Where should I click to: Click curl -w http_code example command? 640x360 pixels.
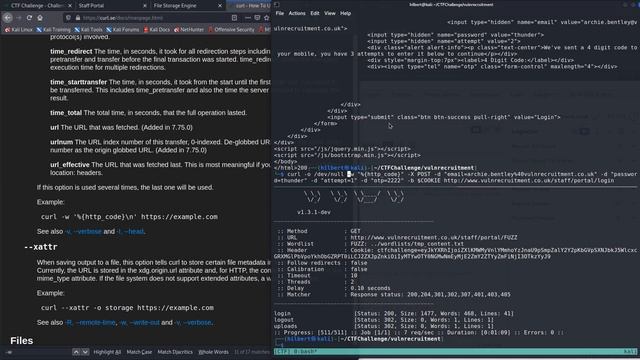click(129, 217)
